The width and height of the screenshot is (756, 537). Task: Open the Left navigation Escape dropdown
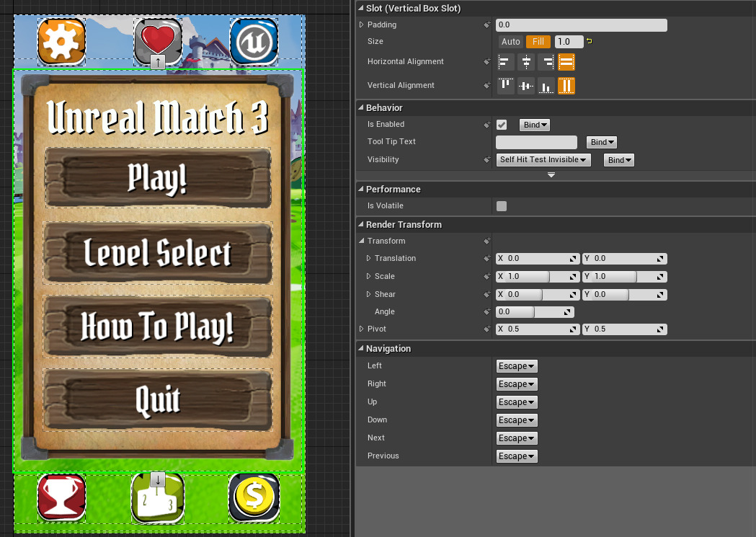coord(517,366)
